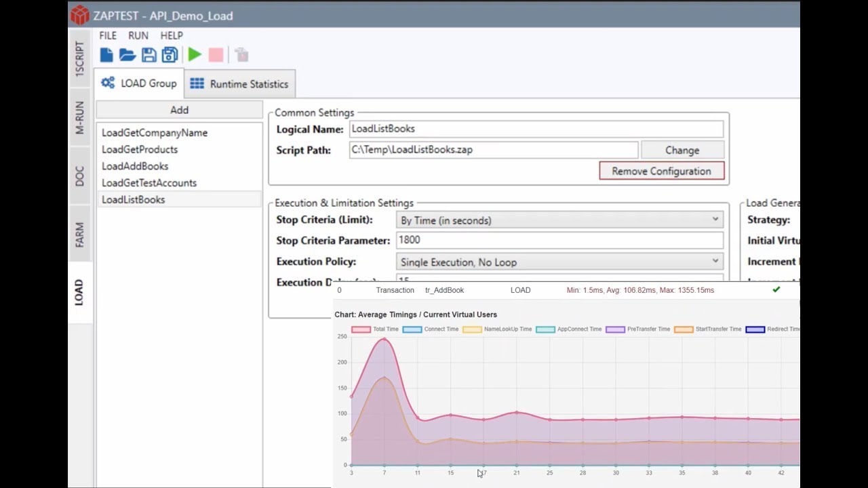Open the FILE menu

tap(108, 35)
